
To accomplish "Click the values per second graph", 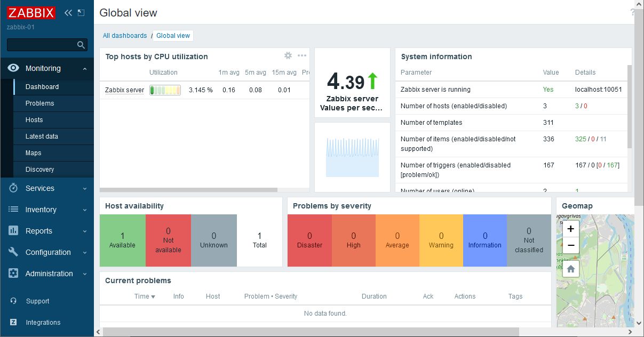I will [352, 157].
